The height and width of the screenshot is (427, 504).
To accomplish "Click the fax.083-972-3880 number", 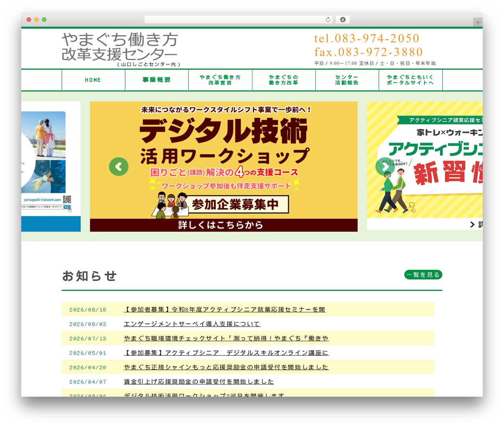I will (x=368, y=52).
